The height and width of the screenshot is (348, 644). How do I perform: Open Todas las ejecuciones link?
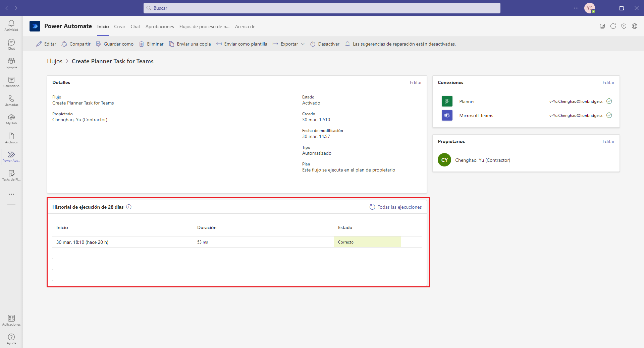pos(395,207)
